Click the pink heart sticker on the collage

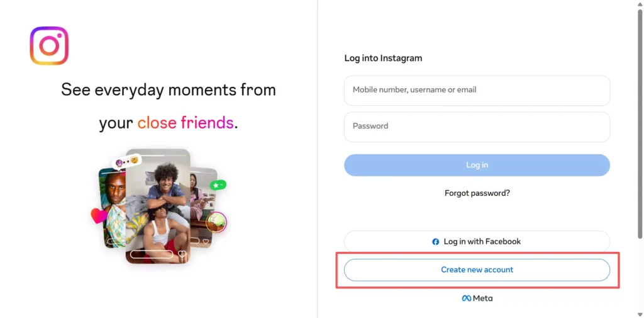99,215
